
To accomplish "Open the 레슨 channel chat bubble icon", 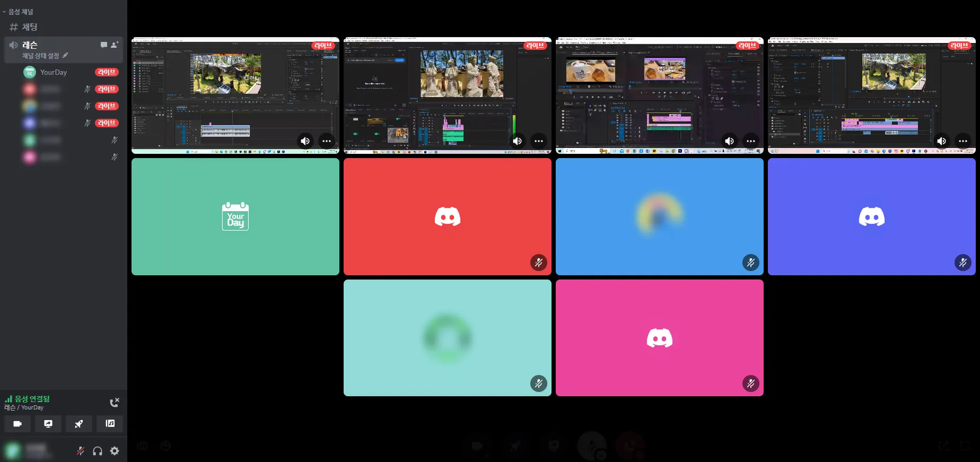I will point(104,45).
